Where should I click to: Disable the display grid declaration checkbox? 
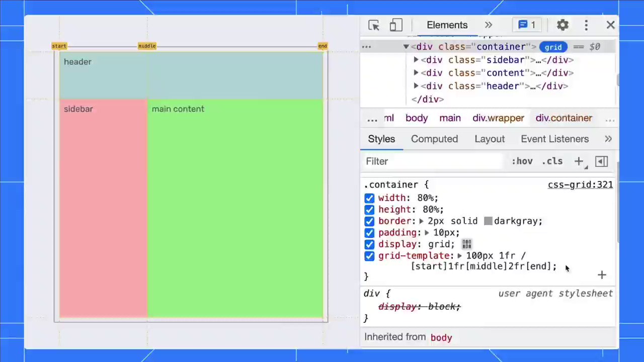(369, 244)
